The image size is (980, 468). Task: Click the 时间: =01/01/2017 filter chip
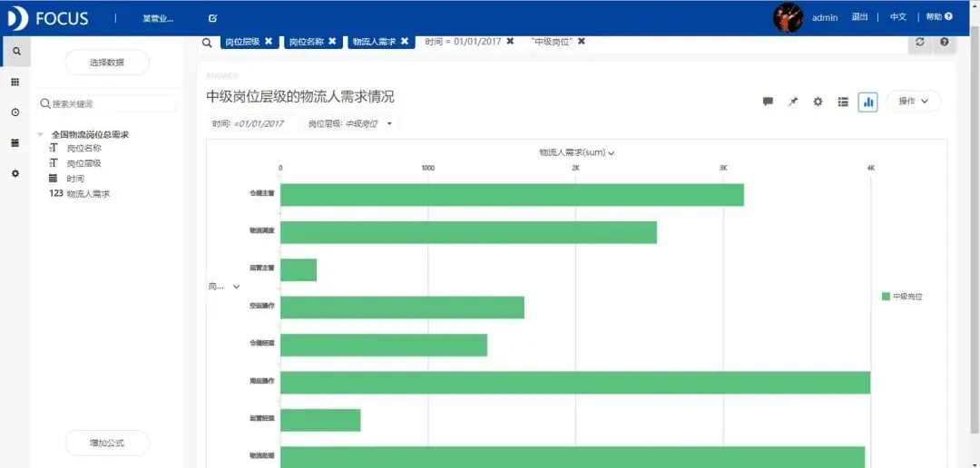pyautogui.click(x=252, y=123)
